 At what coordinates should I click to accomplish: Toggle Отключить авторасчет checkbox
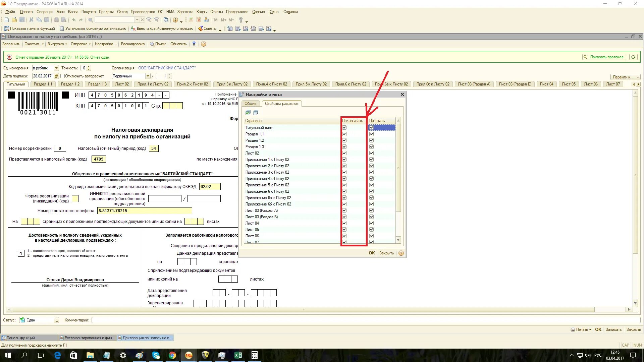click(62, 76)
